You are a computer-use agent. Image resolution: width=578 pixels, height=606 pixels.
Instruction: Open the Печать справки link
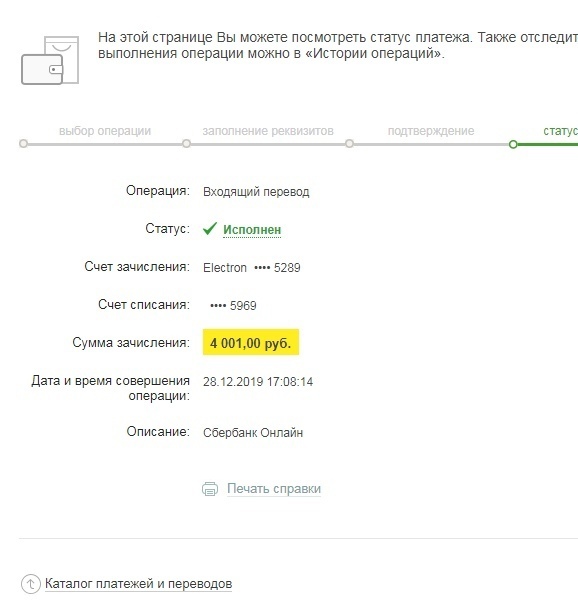click(x=274, y=489)
